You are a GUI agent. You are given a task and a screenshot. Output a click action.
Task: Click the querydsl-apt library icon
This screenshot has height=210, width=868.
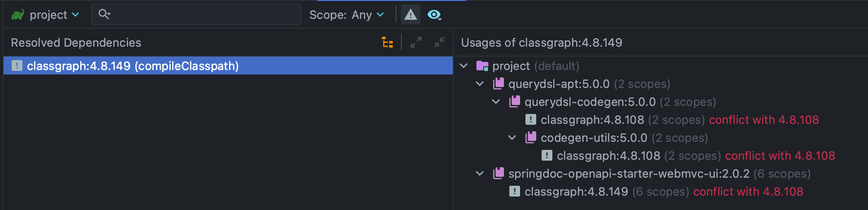499,83
